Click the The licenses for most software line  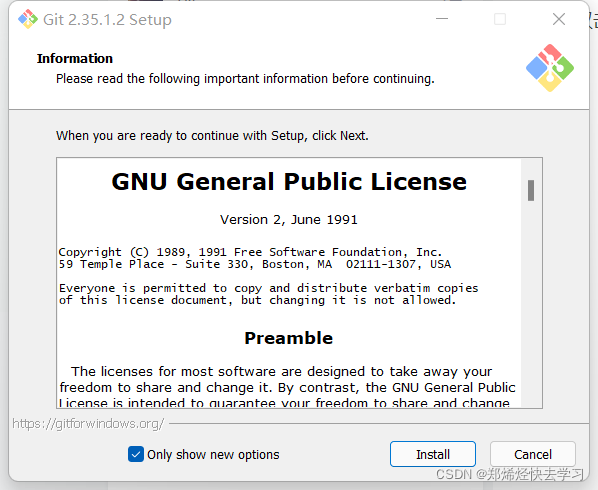coord(281,371)
